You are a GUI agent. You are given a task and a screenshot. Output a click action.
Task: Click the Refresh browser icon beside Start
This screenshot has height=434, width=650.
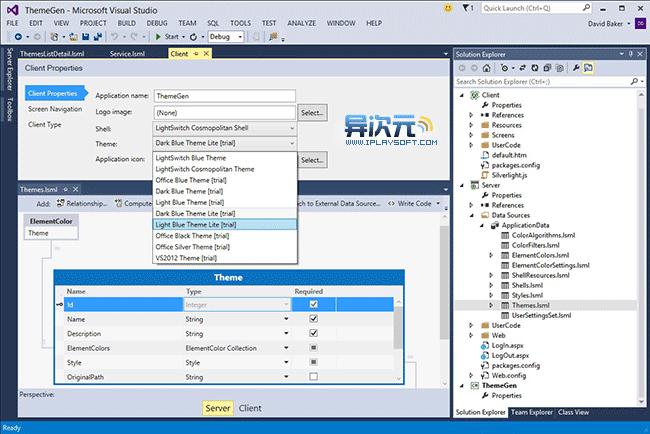pos(193,37)
